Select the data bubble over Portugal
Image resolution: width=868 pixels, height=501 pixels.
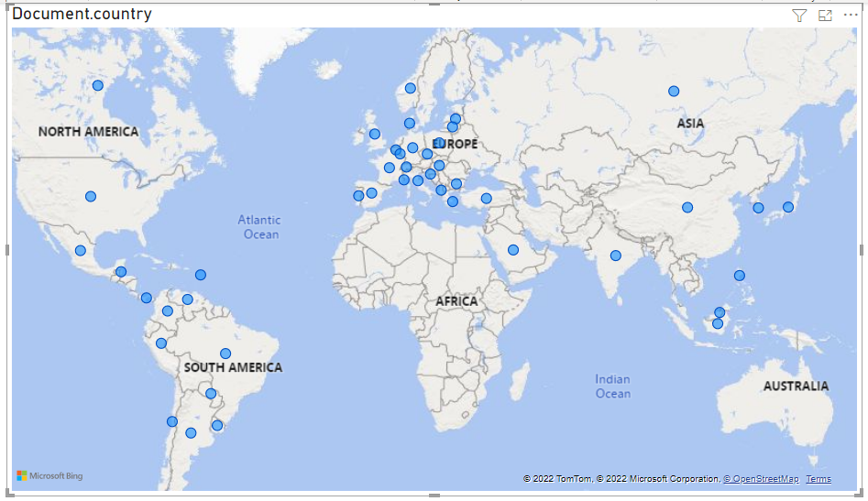358,195
